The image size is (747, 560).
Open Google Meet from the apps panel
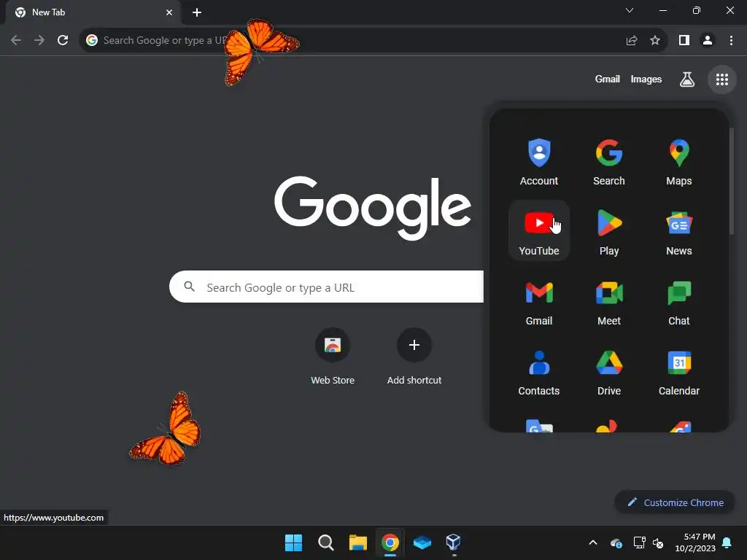[x=609, y=301]
